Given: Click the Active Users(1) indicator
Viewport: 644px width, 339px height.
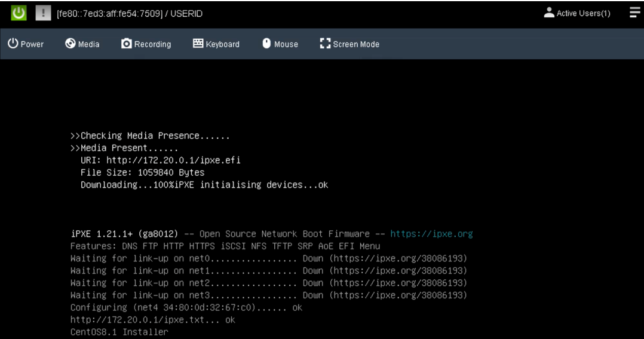Looking at the screenshot, I should pyautogui.click(x=577, y=13).
